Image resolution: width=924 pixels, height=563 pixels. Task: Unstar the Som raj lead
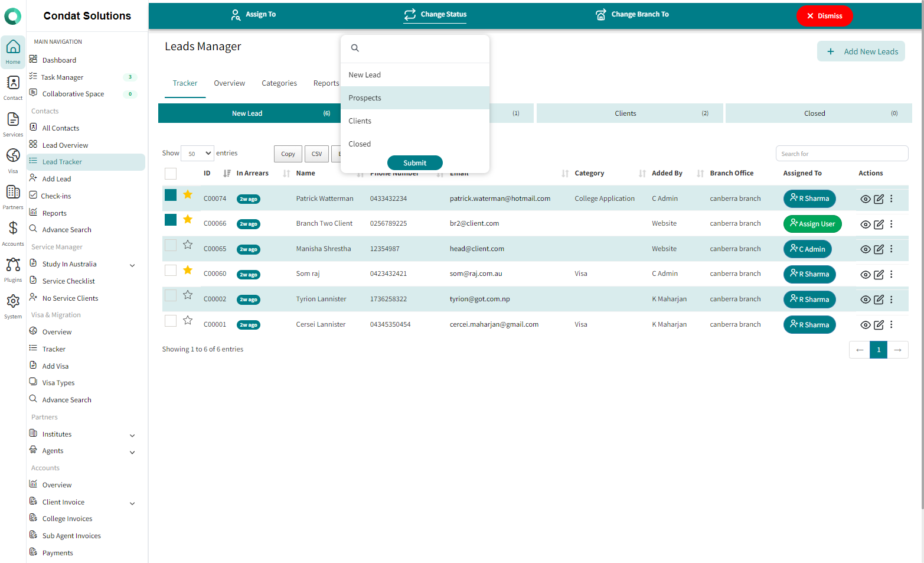tap(188, 270)
